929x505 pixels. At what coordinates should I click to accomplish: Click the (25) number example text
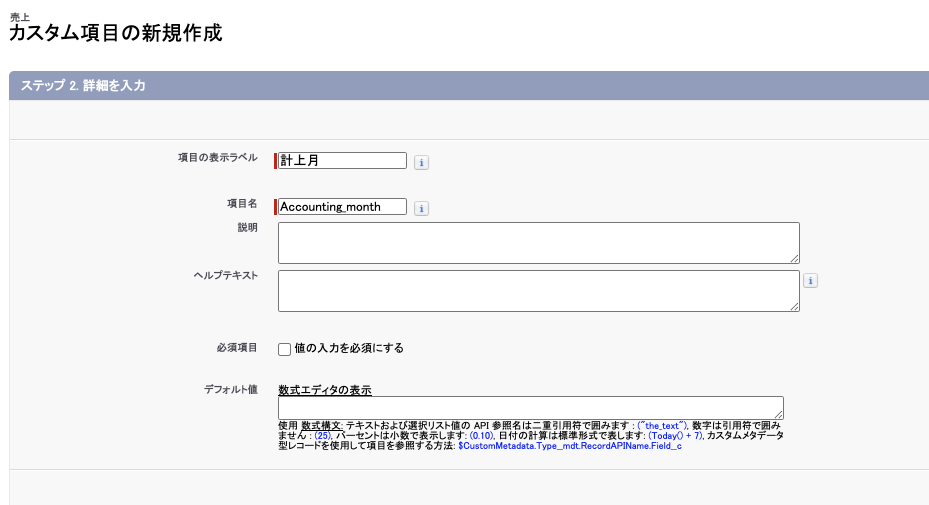(322, 436)
